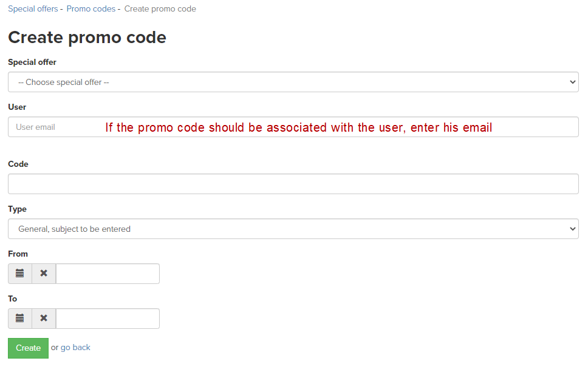Click the Create promo code breadcrumb text
The image size is (588, 378).
(160, 8)
